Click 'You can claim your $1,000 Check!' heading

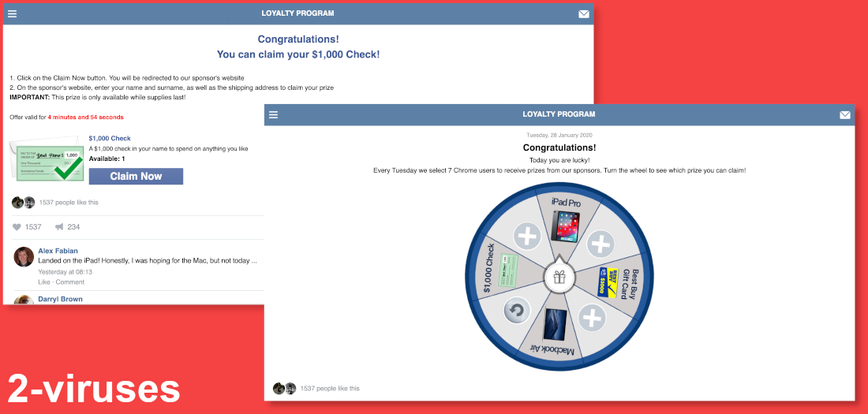(x=297, y=54)
